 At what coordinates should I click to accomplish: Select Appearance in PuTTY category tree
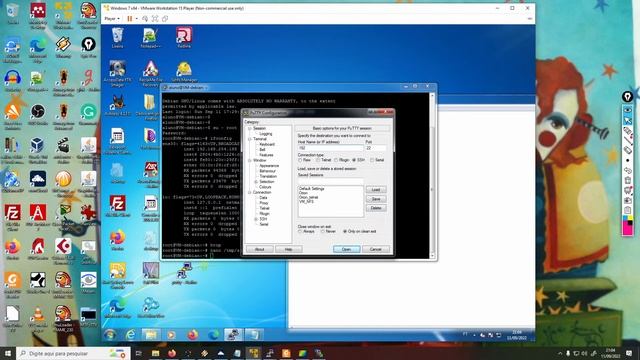point(269,166)
